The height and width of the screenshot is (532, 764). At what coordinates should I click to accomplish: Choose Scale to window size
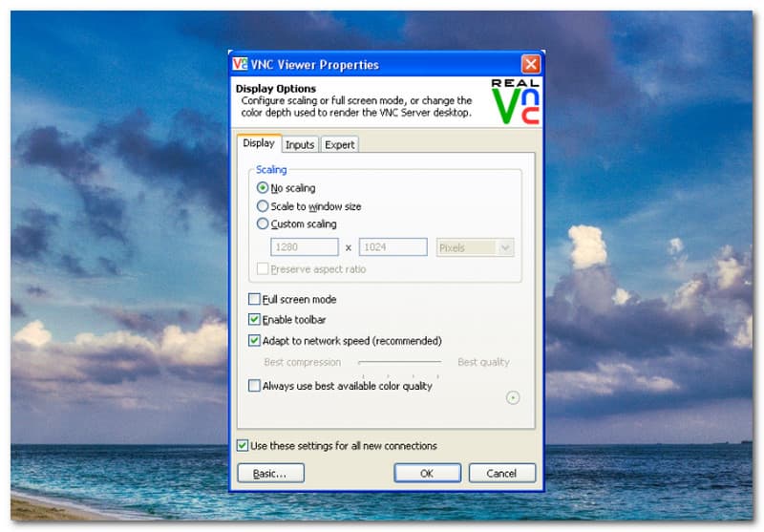(x=263, y=206)
